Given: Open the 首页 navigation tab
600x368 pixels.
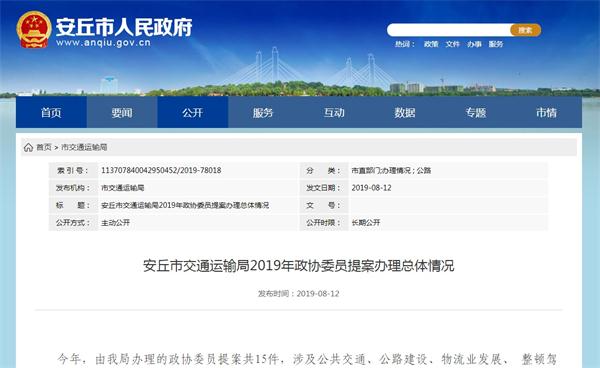Looking at the screenshot, I should pyautogui.click(x=51, y=112).
